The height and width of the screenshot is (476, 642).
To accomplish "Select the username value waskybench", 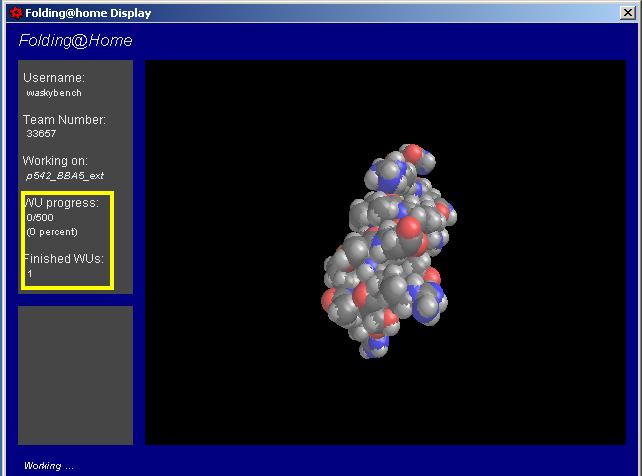I will (54, 93).
